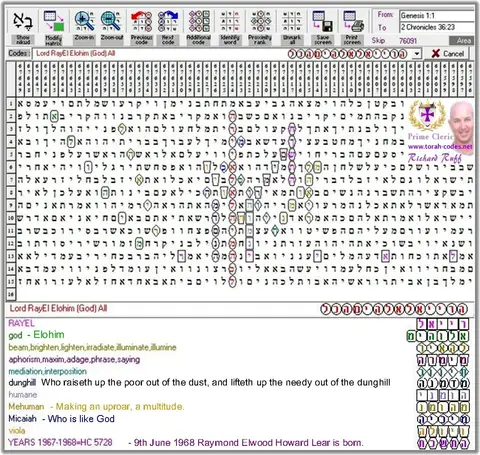
Task: Click the Print screen printer icon
Action: click(353, 21)
